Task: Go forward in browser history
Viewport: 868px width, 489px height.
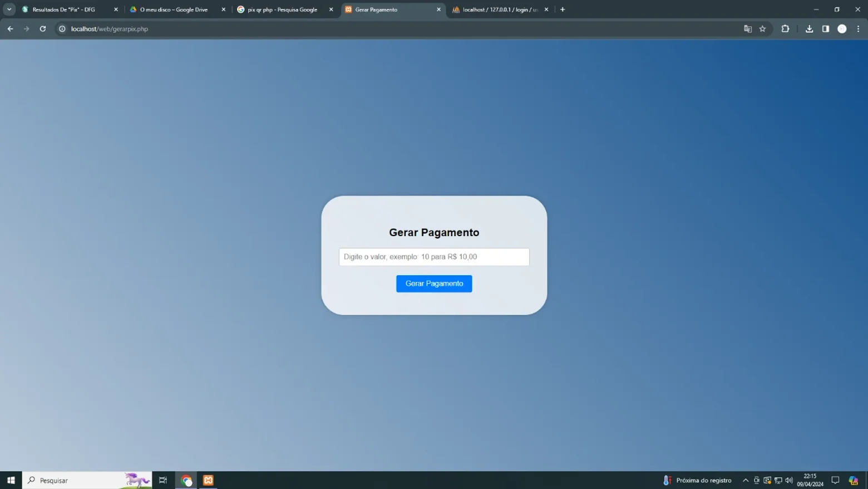Action: coord(26,29)
